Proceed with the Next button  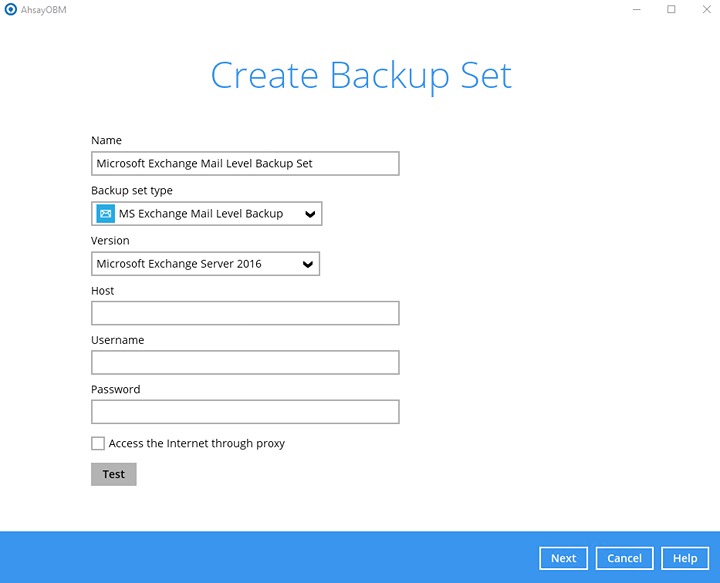[563, 558]
